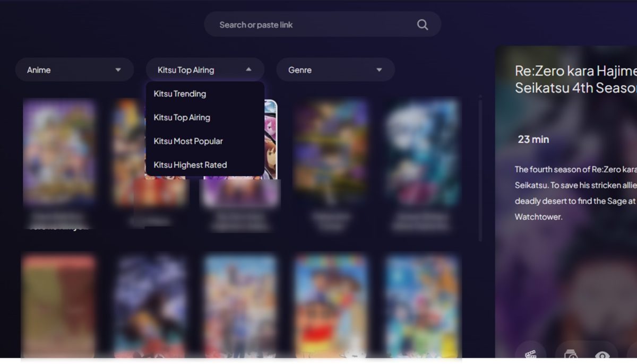The image size is (637, 364).
Task: Choose Kitsu Top Airing in the open list
Action: click(205, 117)
